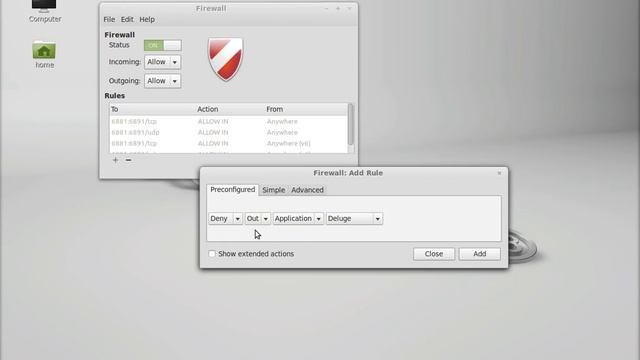Click the From column header
This screenshot has height=360, width=640.
(x=306, y=109)
